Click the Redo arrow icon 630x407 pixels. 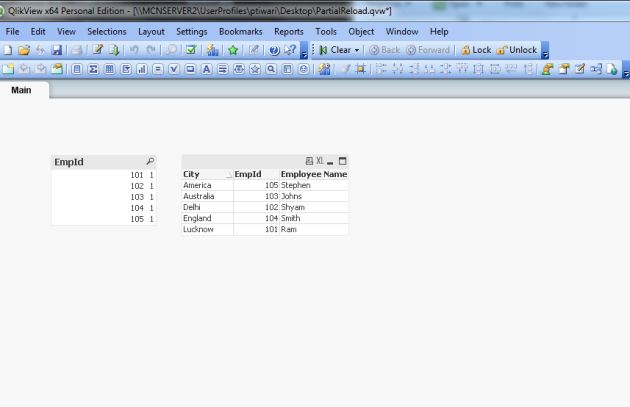click(x=151, y=50)
